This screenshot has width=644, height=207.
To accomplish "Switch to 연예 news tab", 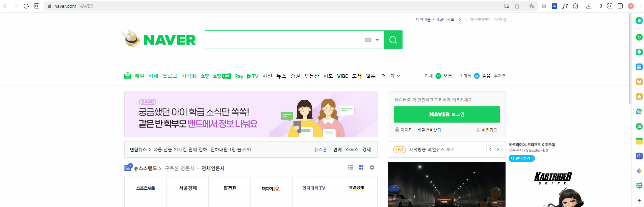I will (337, 150).
